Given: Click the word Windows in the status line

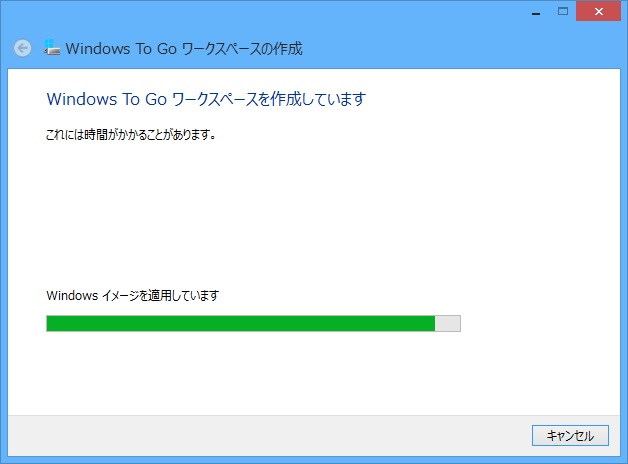Looking at the screenshot, I should (72, 295).
